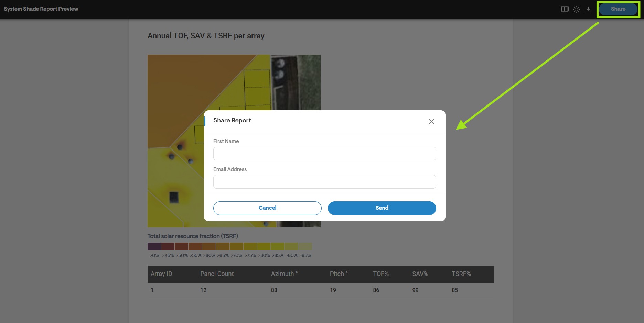Click the SAV% value 99
This screenshot has height=323, width=644.
[415, 290]
